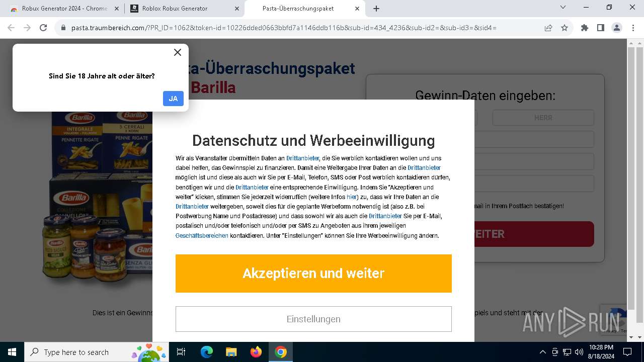
Task: Open Chrome extensions puzzle icon
Action: 585,28
